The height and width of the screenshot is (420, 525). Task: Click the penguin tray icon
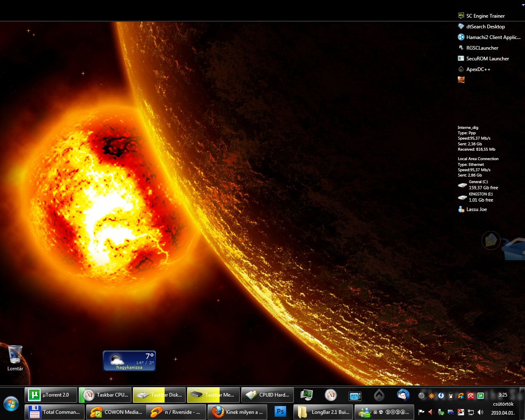click(451, 396)
